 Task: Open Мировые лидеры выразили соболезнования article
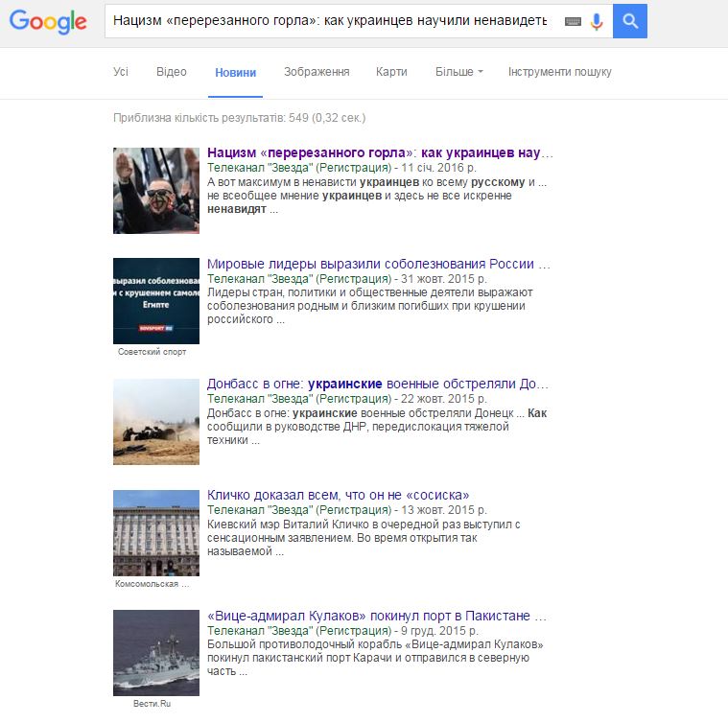(378, 264)
